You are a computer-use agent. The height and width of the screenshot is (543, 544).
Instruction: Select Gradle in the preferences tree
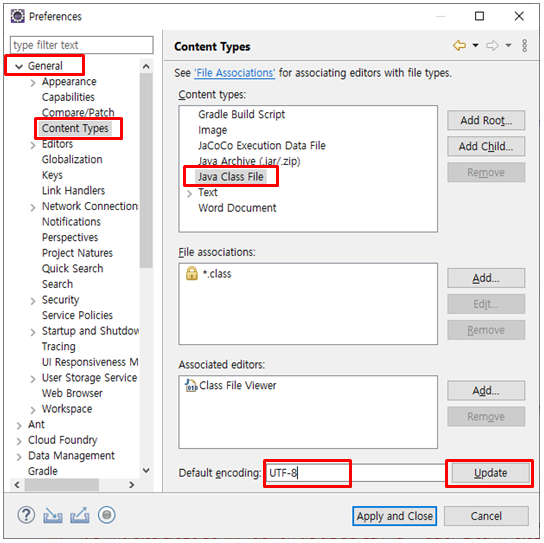click(43, 471)
